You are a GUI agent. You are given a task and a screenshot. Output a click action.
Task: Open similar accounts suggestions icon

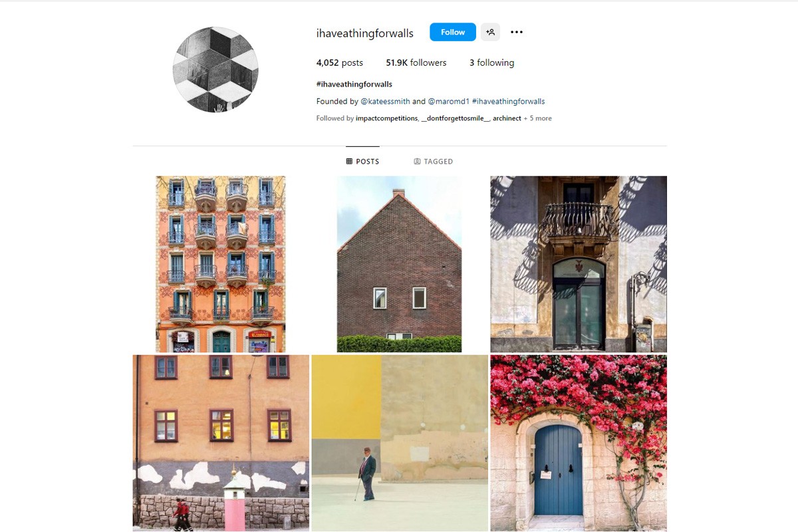pos(490,32)
